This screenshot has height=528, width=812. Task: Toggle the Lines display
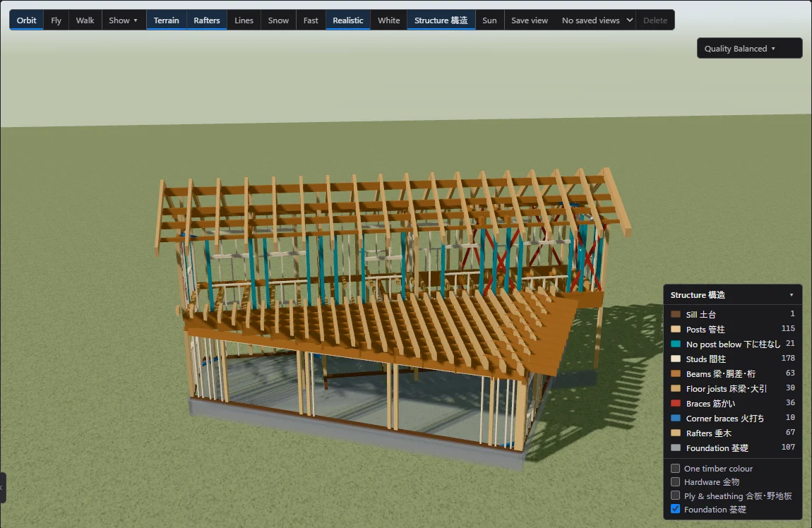point(244,20)
